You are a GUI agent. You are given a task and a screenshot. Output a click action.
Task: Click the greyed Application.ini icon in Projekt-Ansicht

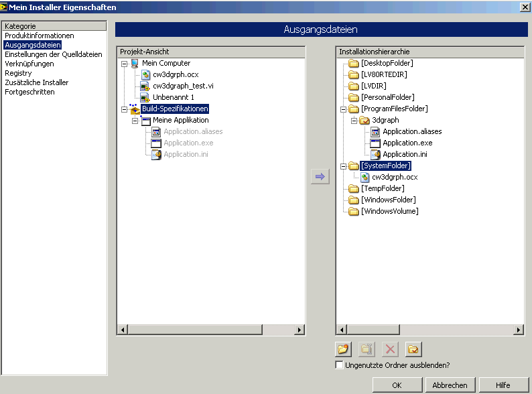point(156,154)
